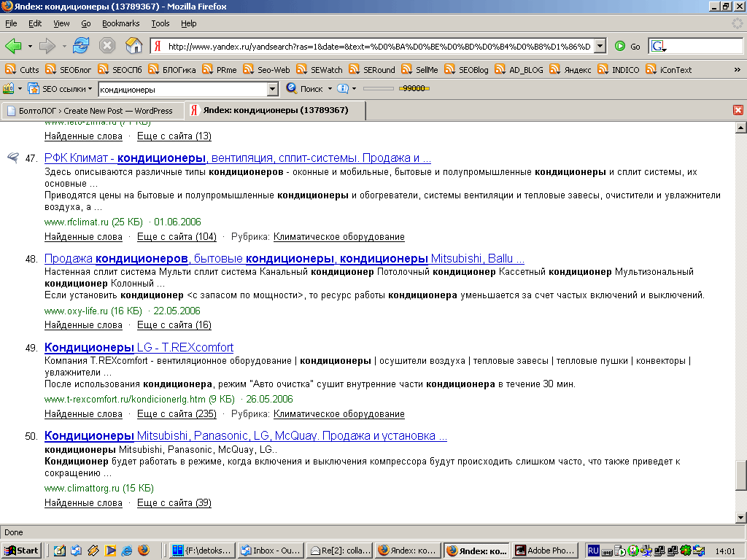Open the View menu
This screenshot has height=560, width=747.
[61, 23]
